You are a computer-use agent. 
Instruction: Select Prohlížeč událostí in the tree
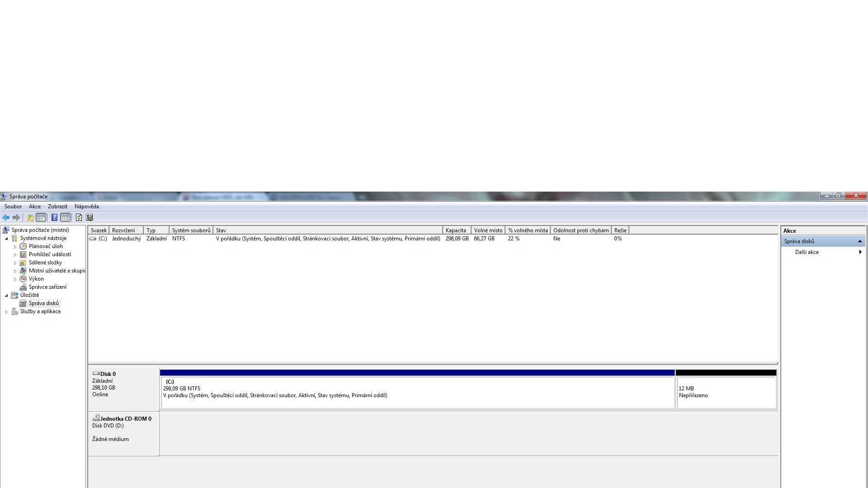tap(49, 254)
